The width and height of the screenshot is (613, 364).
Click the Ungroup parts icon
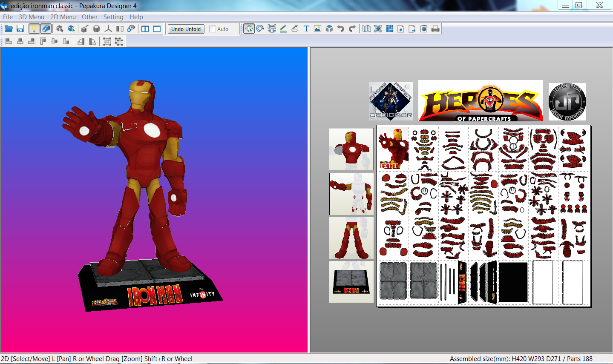coord(119,41)
